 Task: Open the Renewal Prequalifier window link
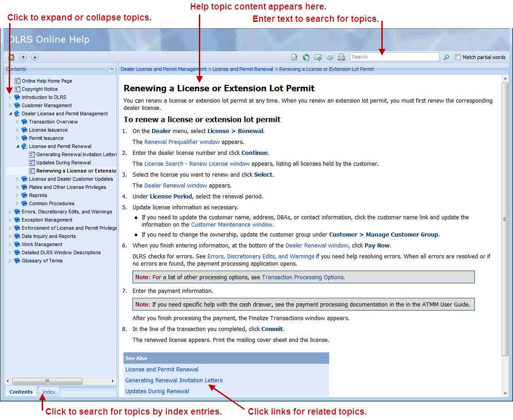[x=182, y=142]
